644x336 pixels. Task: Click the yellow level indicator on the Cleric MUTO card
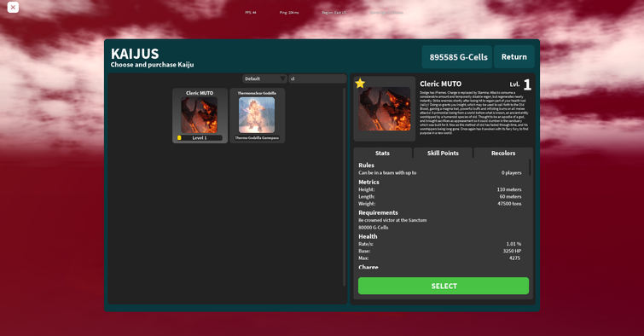click(x=179, y=138)
